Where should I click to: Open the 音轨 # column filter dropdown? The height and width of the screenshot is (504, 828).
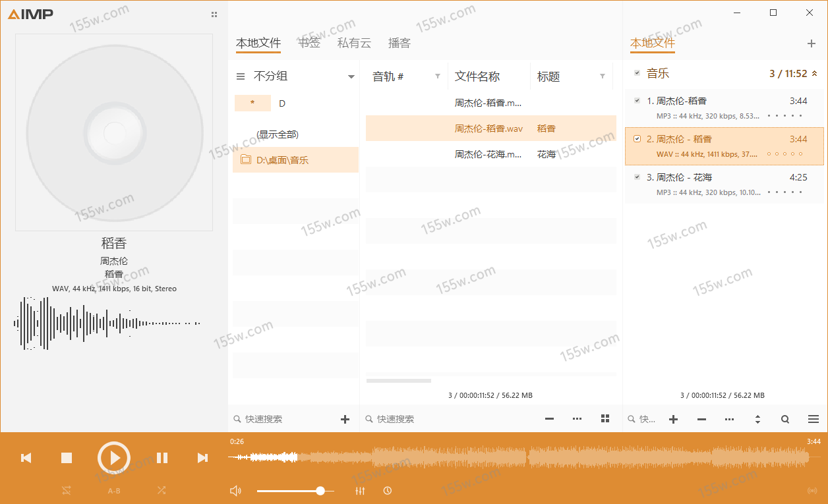(438, 76)
